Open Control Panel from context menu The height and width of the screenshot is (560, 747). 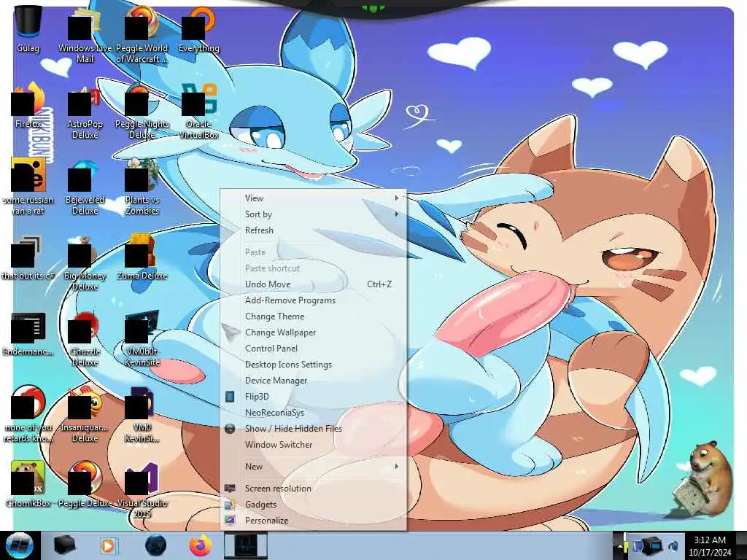[314, 349]
